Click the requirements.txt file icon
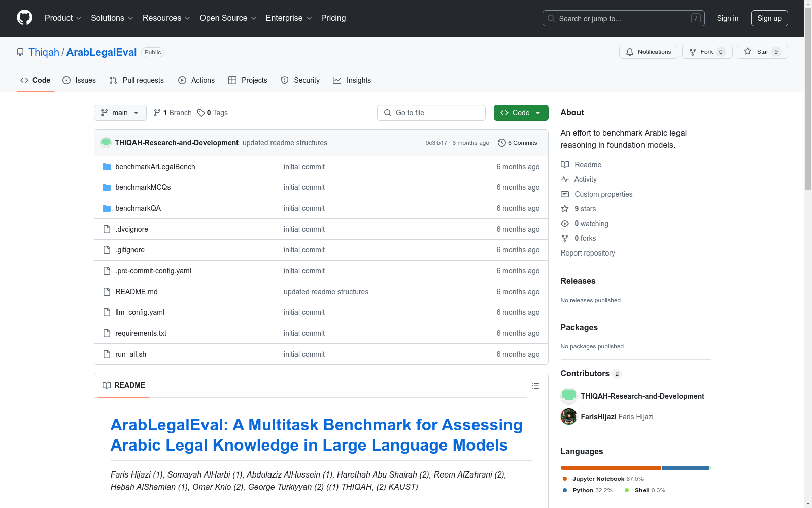Screen dimensions: 812x508 [x=107, y=333]
